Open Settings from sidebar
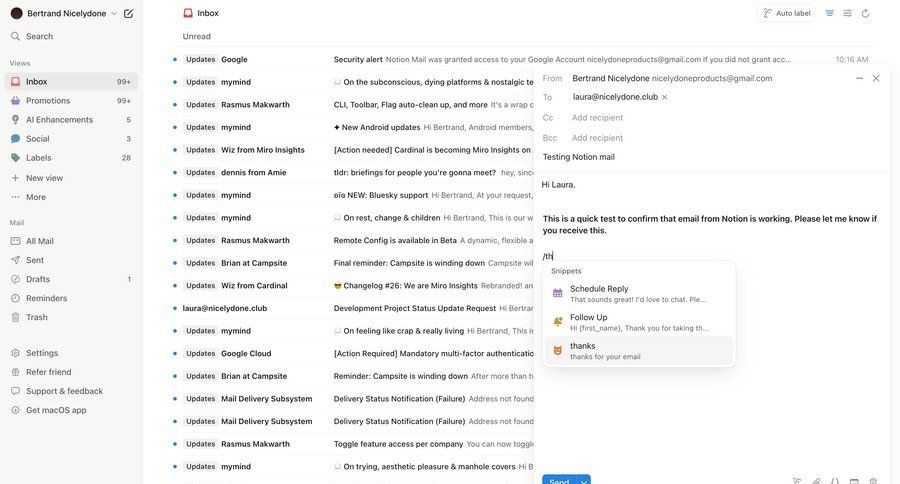Viewport: 900px width, 484px height. point(71,353)
